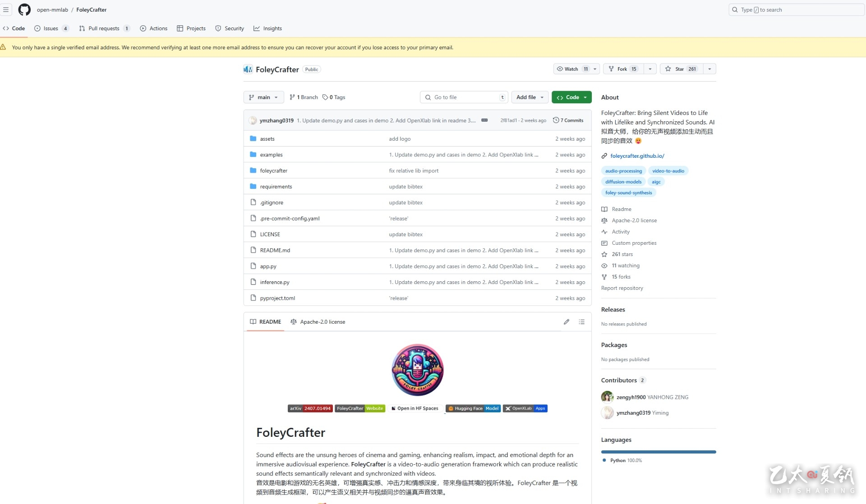The image size is (866, 504).
Task: Click the diffusion-models topic tag
Action: (623, 182)
